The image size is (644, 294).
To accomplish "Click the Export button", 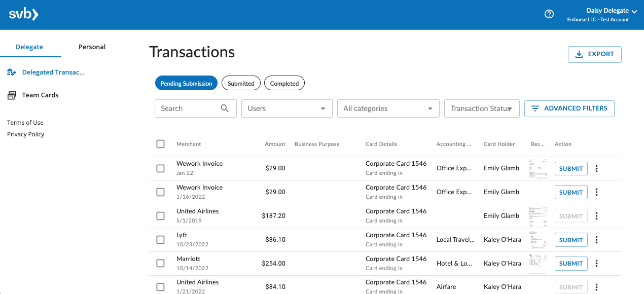I will click(595, 54).
